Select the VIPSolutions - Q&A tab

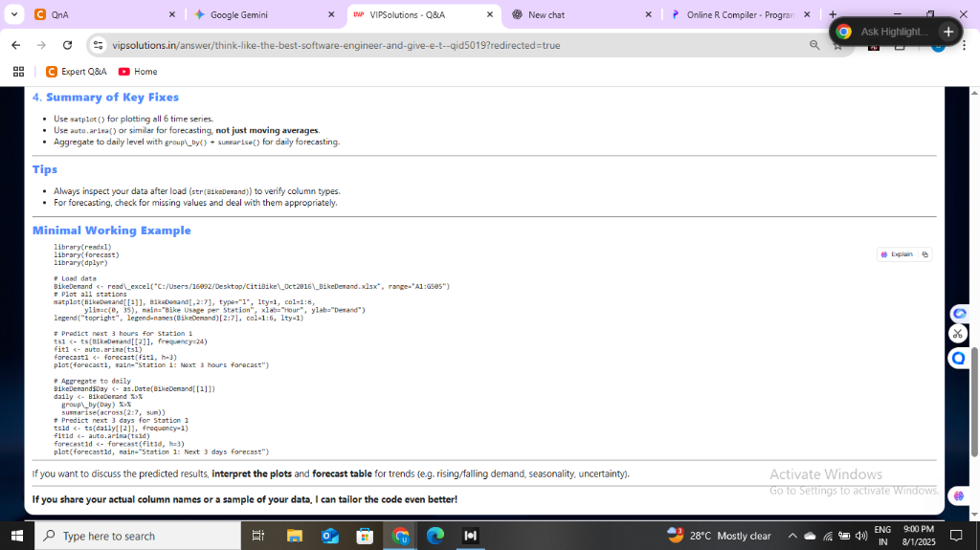(424, 14)
